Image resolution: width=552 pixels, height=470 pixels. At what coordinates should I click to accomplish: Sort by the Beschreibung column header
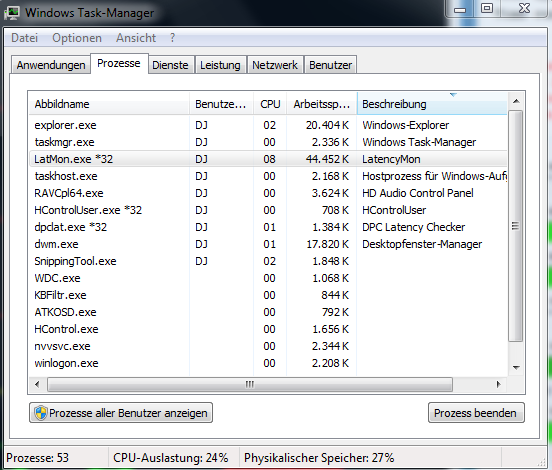coord(432,104)
